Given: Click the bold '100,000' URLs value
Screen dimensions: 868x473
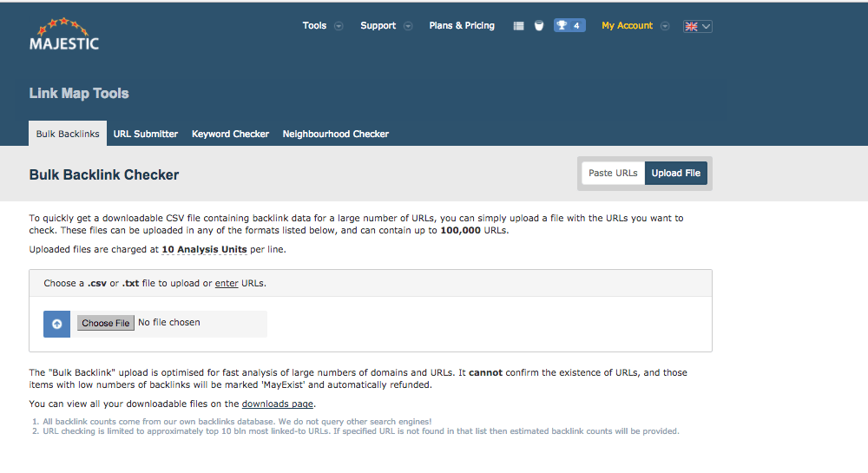Looking at the screenshot, I should click(461, 231).
